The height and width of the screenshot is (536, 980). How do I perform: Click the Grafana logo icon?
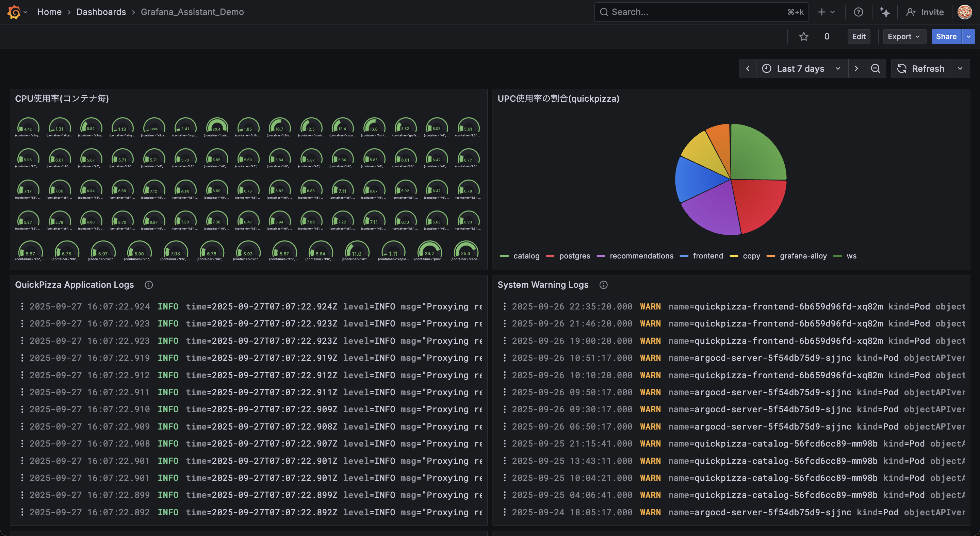(14, 12)
